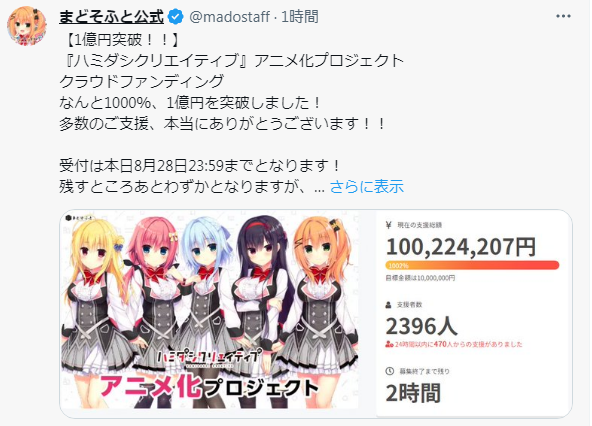Viewport: 592px width, 426px height.
Task: Open the three-dot more options menu
Action: [x=563, y=16]
